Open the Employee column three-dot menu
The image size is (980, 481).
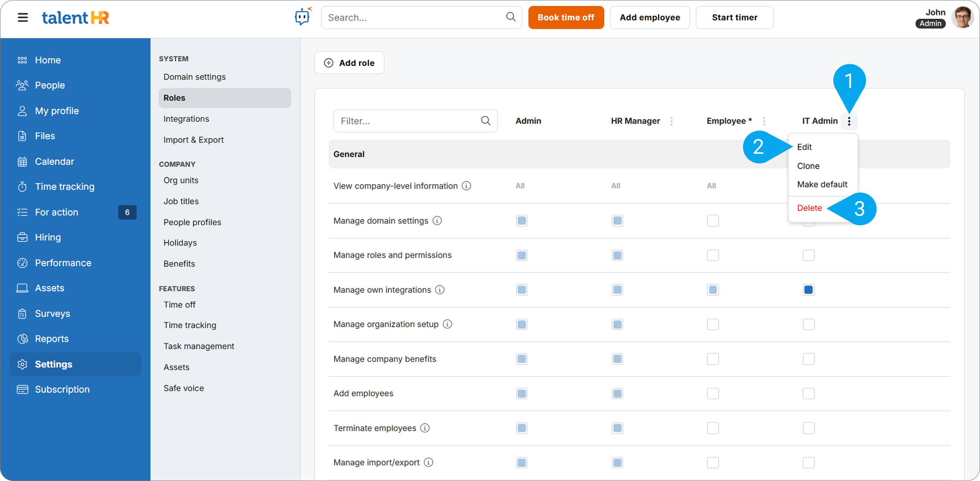764,121
